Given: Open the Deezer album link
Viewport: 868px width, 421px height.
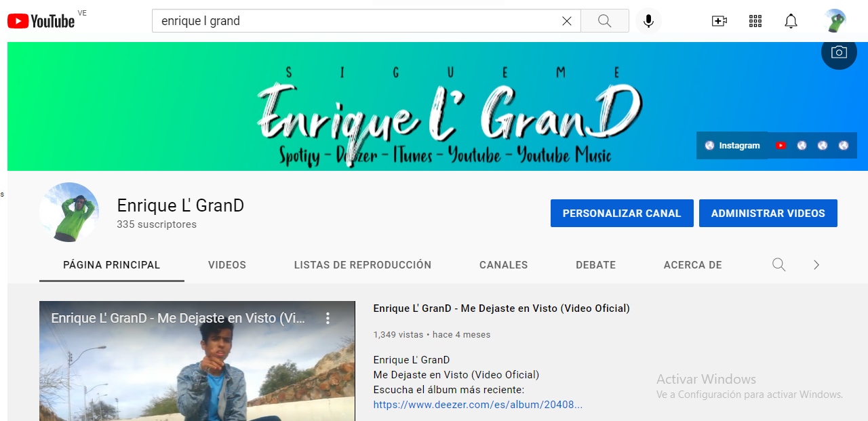Looking at the screenshot, I should point(478,405).
